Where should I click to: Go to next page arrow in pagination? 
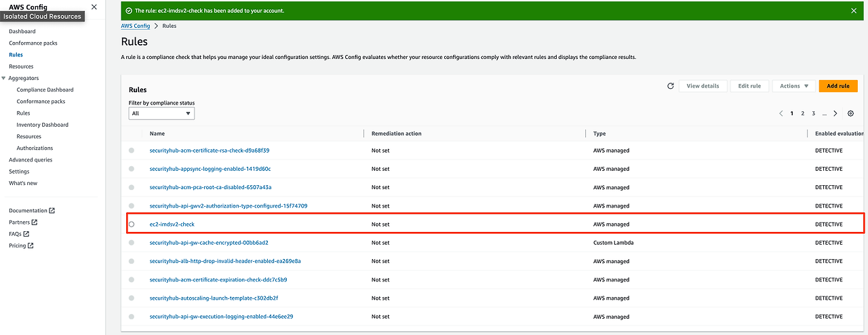coord(835,113)
